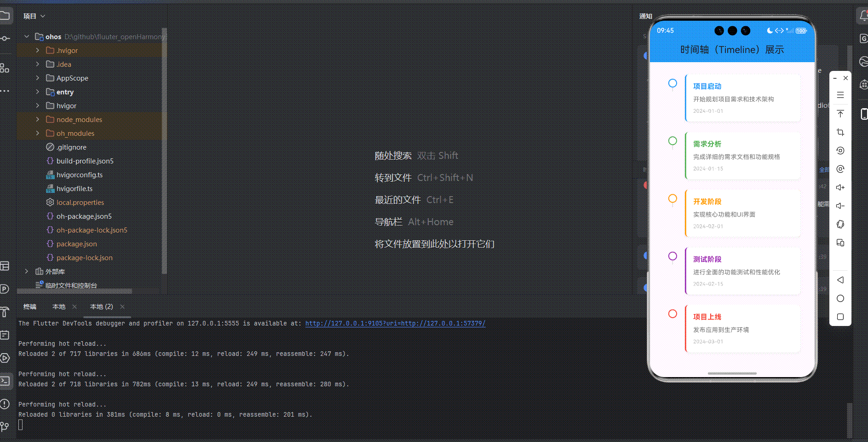Expand the entry folder
Image resolution: width=868 pixels, height=442 pixels.
(38, 92)
